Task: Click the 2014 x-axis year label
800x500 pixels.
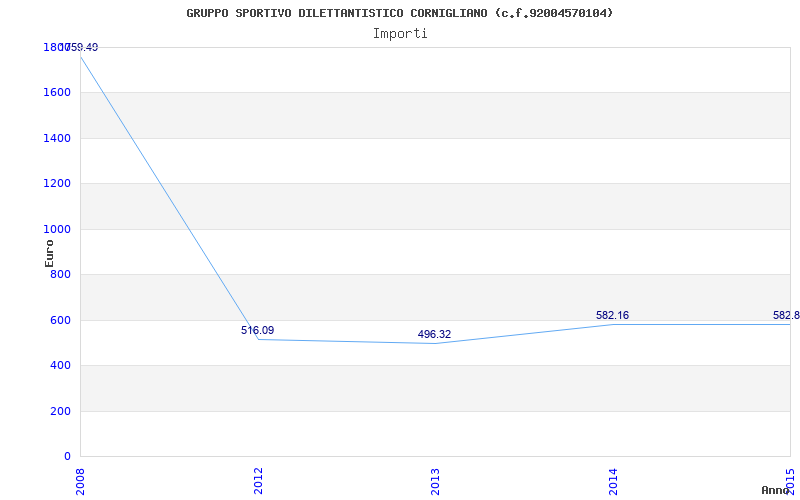Action: (613, 481)
